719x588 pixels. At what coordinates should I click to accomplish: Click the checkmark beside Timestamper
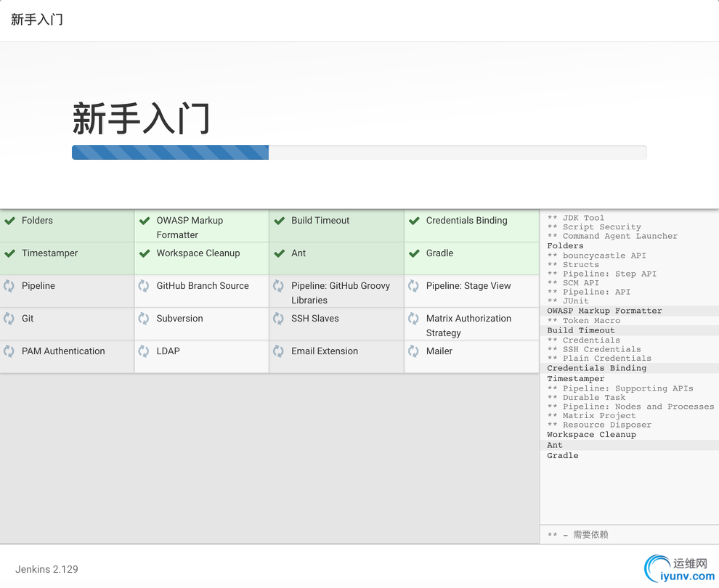click(x=9, y=253)
